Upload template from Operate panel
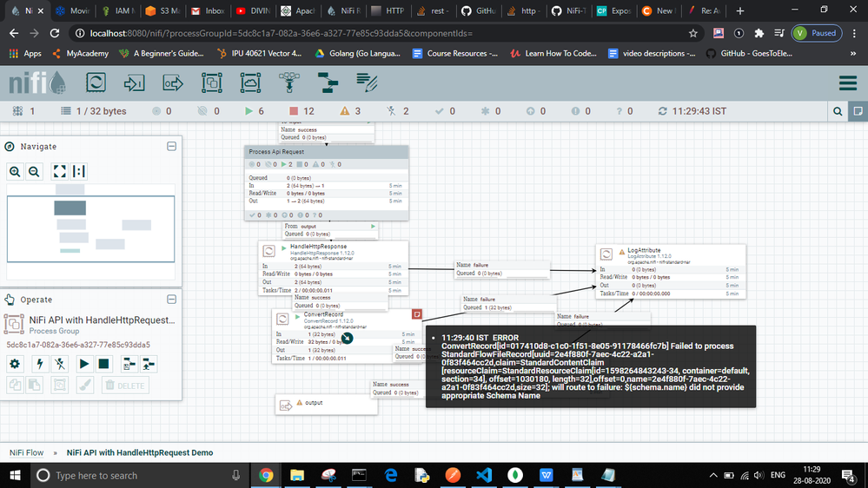The image size is (868, 488). pyautogui.click(x=149, y=364)
